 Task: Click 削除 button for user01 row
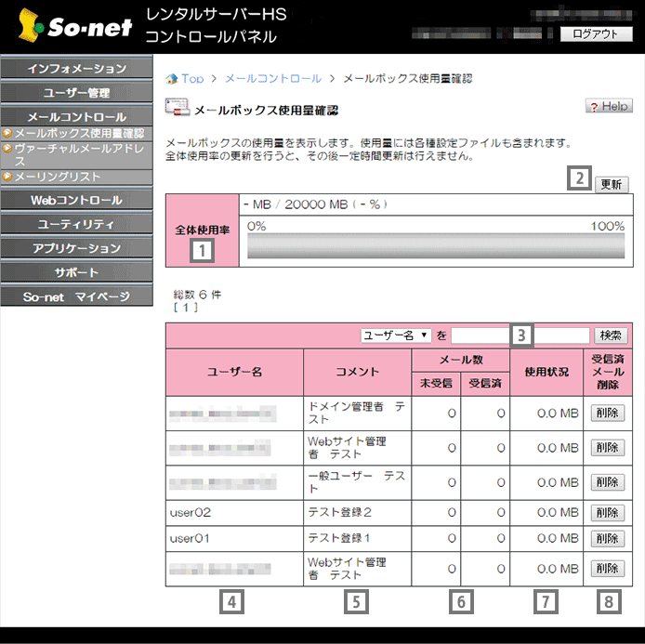pyautogui.click(x=608, y=538)
